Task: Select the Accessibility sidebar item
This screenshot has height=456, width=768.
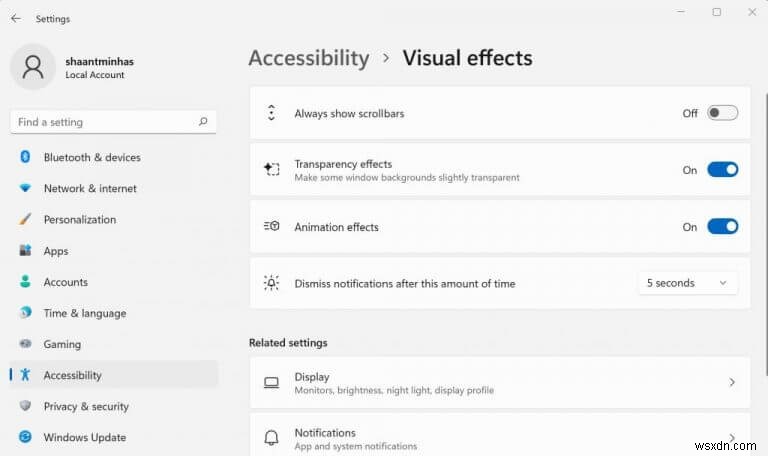Action: point(73,375)
